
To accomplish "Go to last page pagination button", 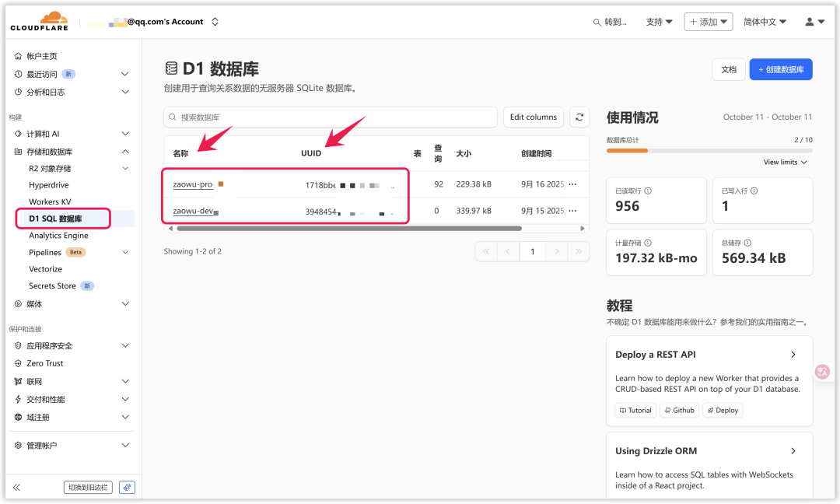I will click(579, 252).
